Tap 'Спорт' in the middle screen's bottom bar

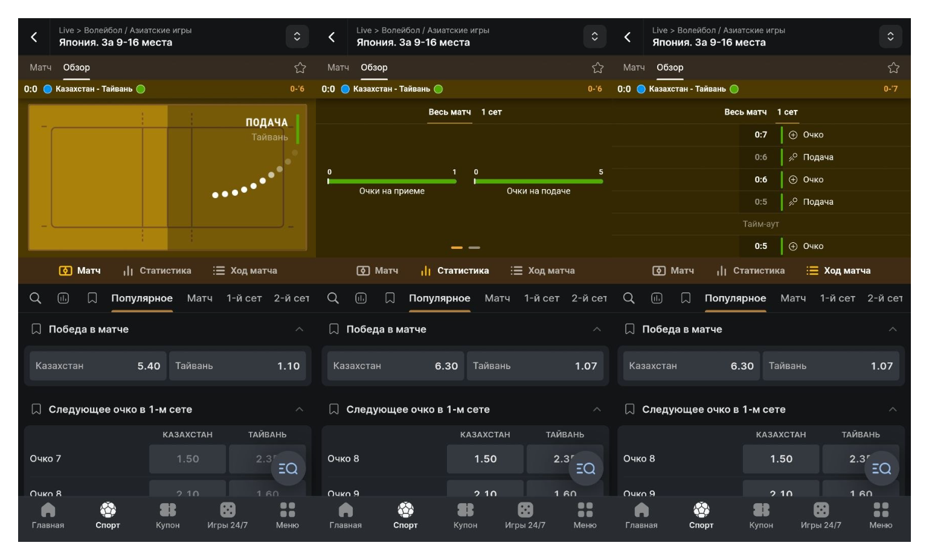[x=405, y=516]
